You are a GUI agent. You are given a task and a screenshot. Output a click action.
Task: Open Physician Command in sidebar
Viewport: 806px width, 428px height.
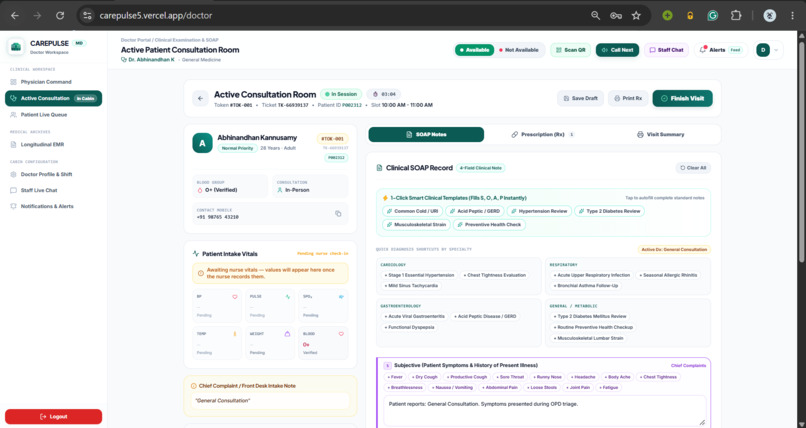click(x=53, y=82)
